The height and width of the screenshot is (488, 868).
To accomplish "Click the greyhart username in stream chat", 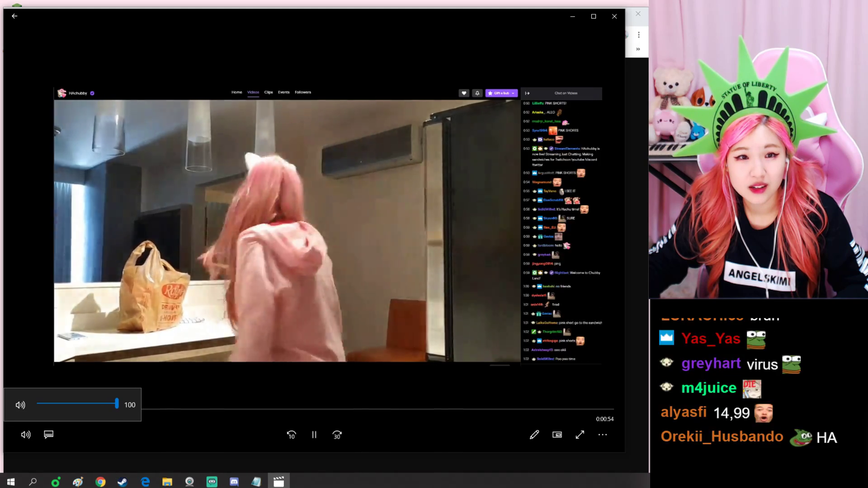I will tap(711, 363).
